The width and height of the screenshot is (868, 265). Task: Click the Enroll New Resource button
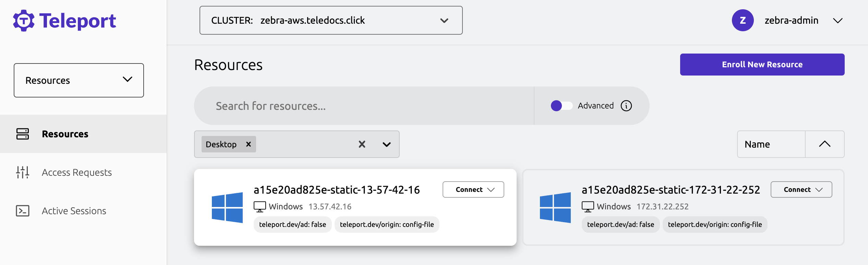tap(762, 64)
